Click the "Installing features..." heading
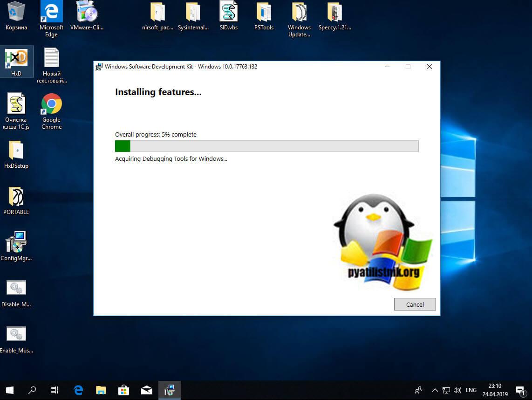Image resolution: width=532 pixels, height=400 pixels. [x=158, y=92]
